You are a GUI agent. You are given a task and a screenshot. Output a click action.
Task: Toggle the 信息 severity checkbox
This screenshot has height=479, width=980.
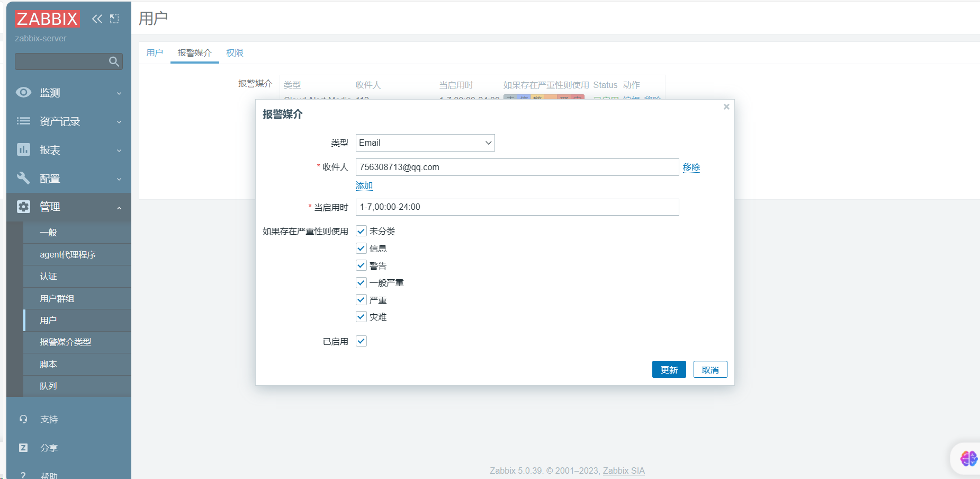pyautogui.click(x=361, y=248)
